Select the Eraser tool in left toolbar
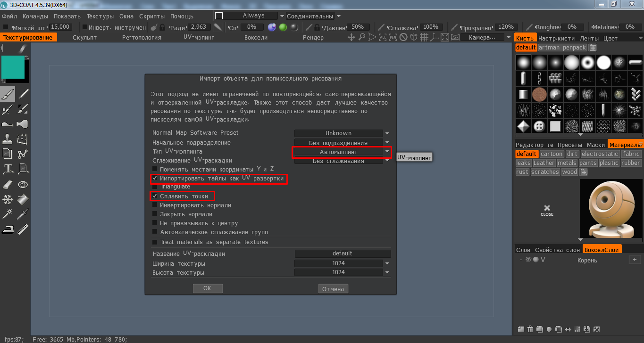 pos(8,184)
